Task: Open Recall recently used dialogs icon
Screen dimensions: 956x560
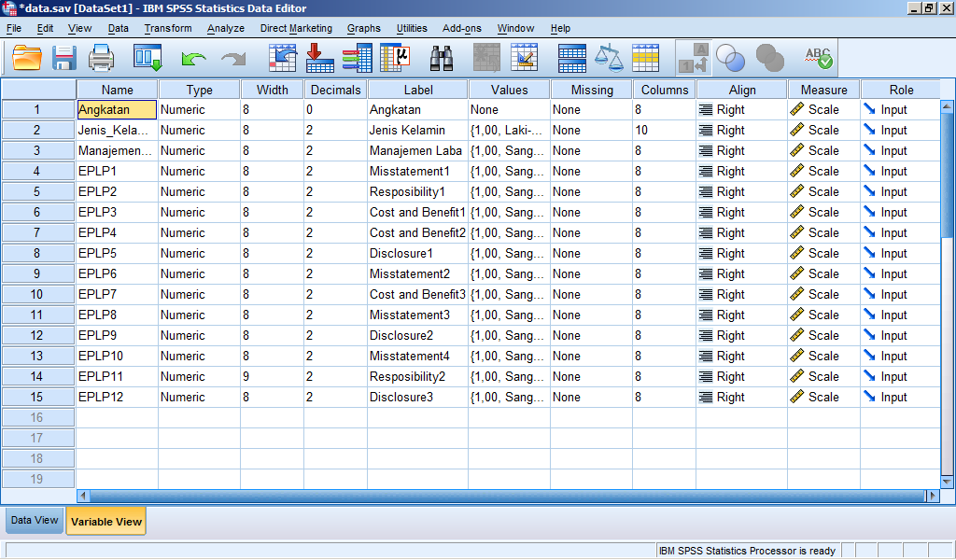Action: coord(148,59)
